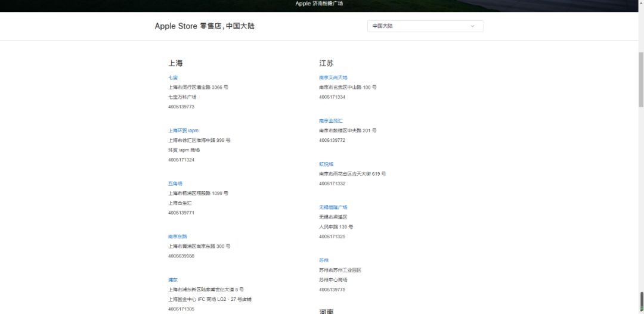The height and width of the screenshot is (314, 644).
Task: Click the address ending in 3366 号
Action: 198,87
